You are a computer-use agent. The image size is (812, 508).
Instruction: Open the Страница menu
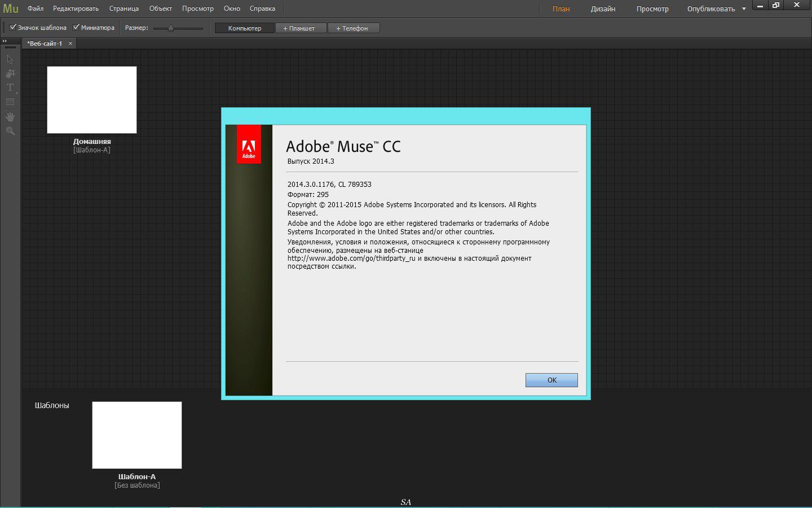pyautogui.click(x=124, y=8)
